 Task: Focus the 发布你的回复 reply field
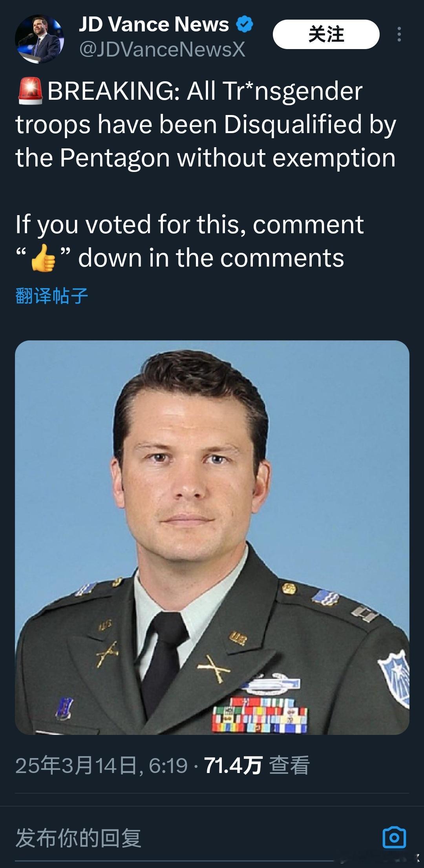coord(192,838)
